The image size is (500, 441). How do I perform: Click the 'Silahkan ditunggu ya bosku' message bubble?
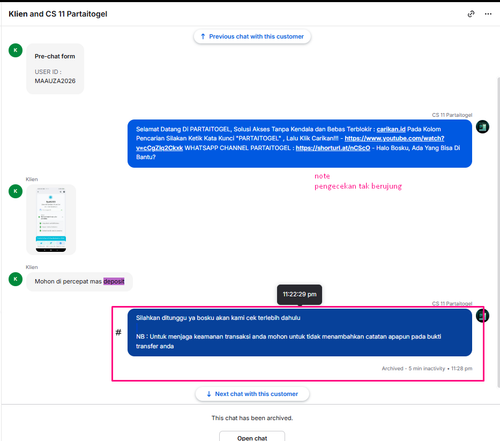(300, 332)
